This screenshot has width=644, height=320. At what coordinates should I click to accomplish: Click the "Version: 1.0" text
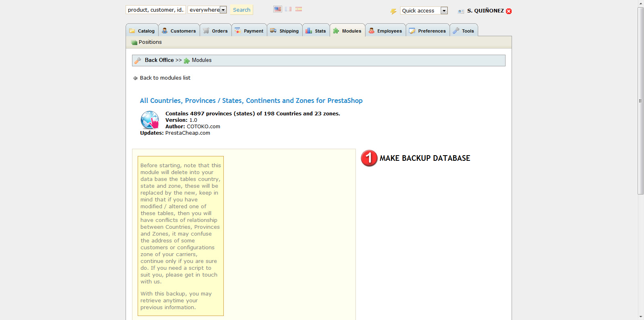click(181, 120)
